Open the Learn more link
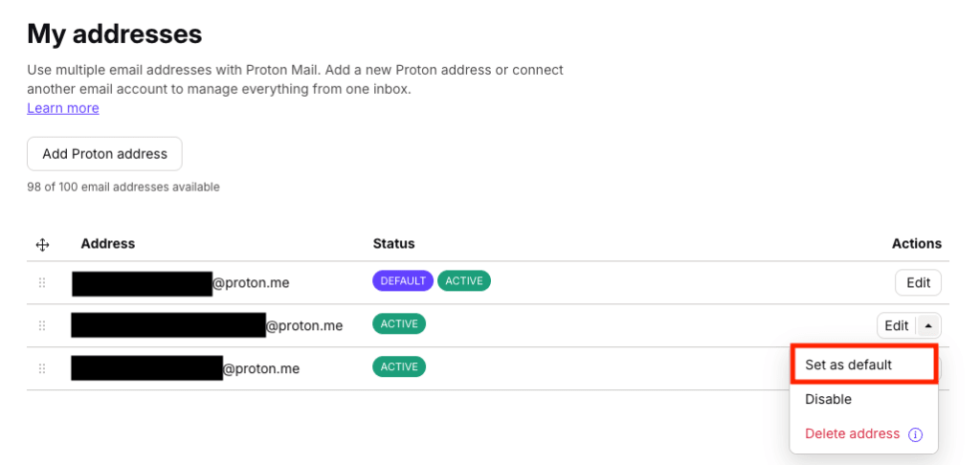Image resolution: width=980 pixels, height=465 pixels. tap(63, 108)
